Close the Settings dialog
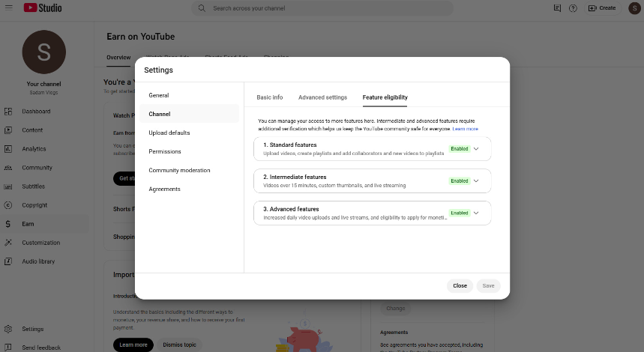The height and width of the screenshot is (352, 644). pos(460,286)
